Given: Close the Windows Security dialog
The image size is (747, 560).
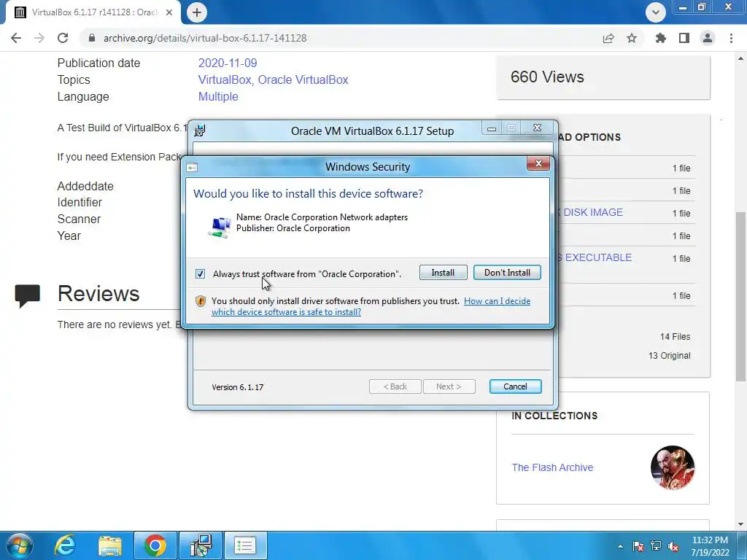Looking at the screenshot, I should [538, 163].
